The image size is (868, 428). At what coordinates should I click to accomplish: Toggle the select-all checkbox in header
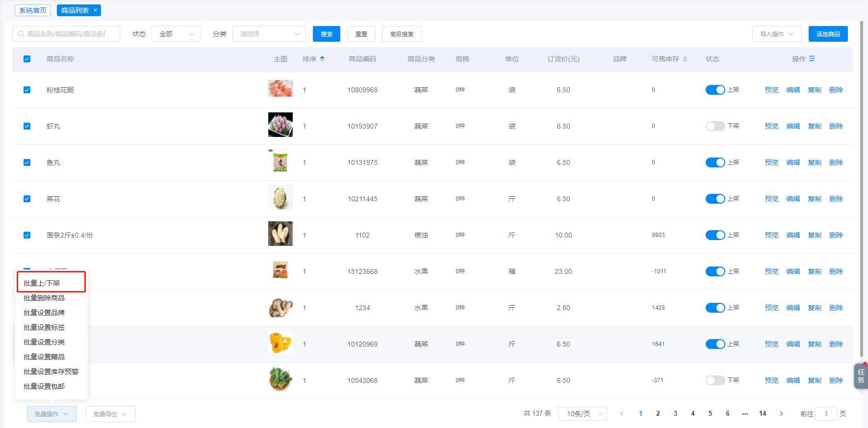click(27, 59)
